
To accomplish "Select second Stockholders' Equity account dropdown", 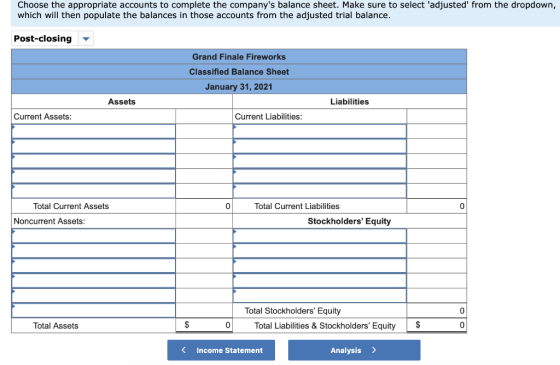I will pos(320,251).
